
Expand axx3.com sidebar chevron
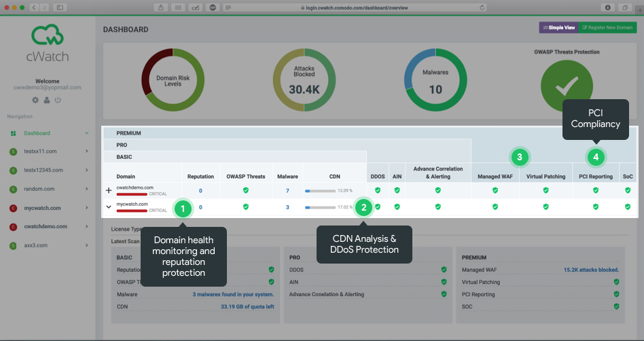[87, 245]
